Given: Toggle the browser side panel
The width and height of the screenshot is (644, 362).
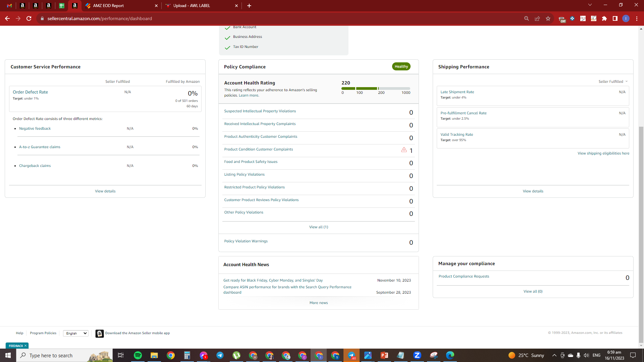Looking at the screenshot, I should pos(615,18).
